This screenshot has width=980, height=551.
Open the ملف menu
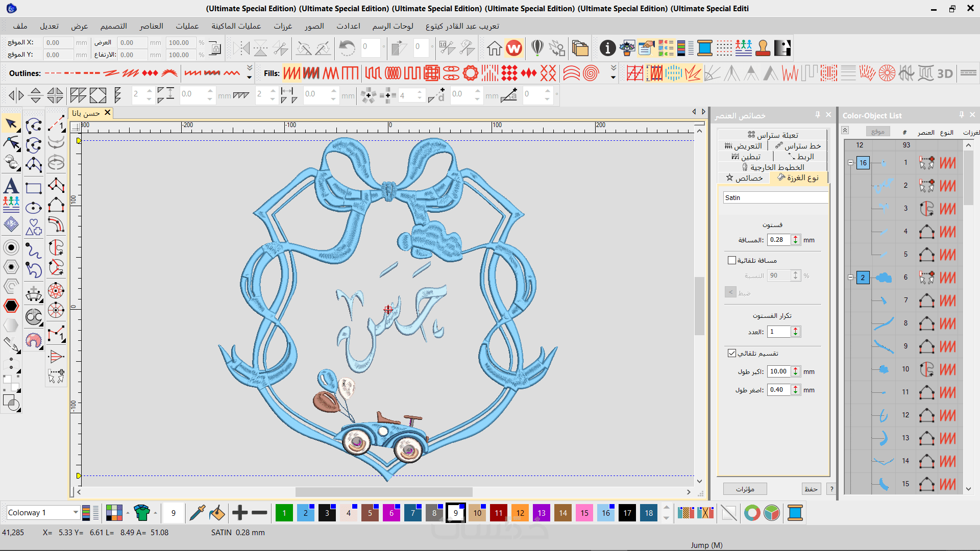pyautogui.click(x=20, y=26)
